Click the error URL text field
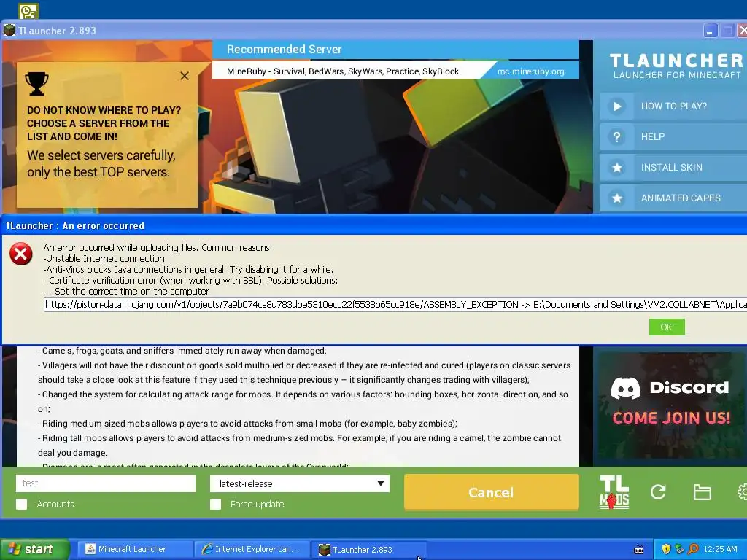This screenshot has height=560, width=747. 395,305
